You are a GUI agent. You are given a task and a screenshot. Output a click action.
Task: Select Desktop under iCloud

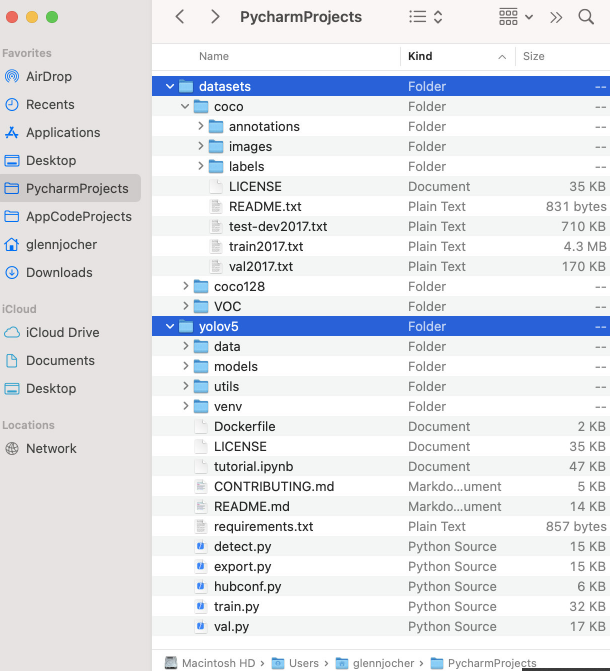click(51, 389)
